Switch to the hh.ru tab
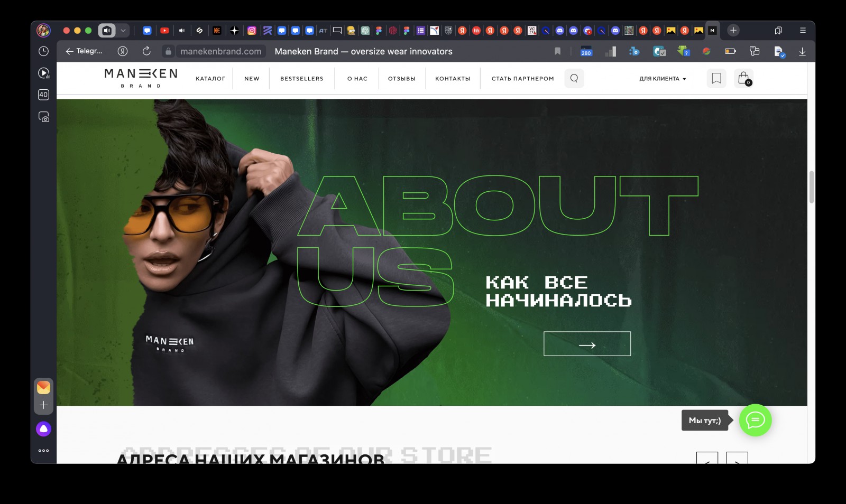Viewport: 846px width, 504px height. (476, 31)
